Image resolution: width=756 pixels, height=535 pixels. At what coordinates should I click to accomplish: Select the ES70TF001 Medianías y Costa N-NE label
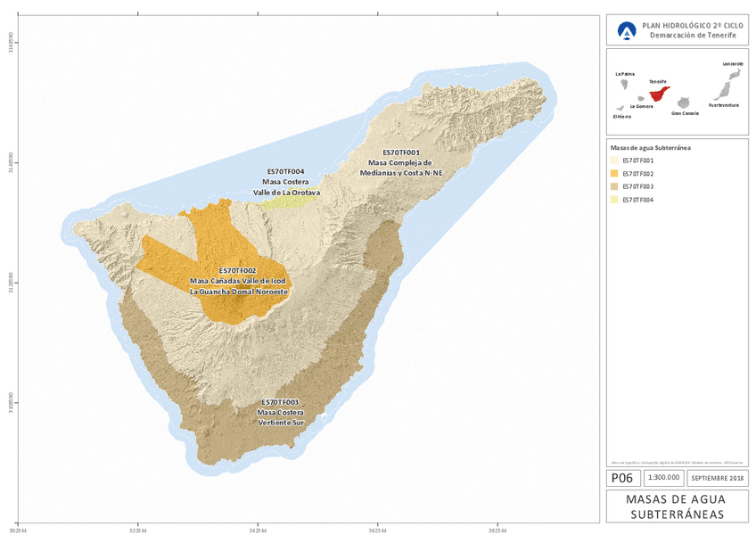pos(400,162)
